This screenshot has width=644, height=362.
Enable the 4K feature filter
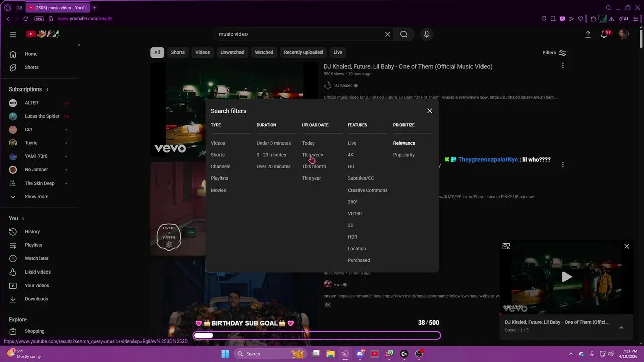point(351,155)
